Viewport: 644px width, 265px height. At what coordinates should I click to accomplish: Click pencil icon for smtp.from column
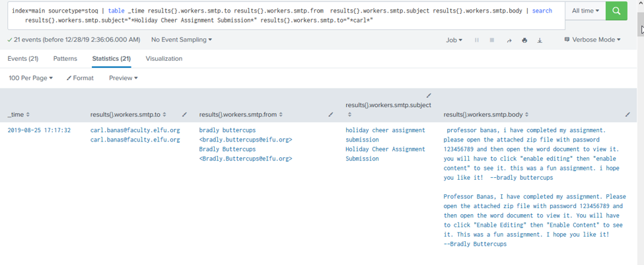coord(330,114)
